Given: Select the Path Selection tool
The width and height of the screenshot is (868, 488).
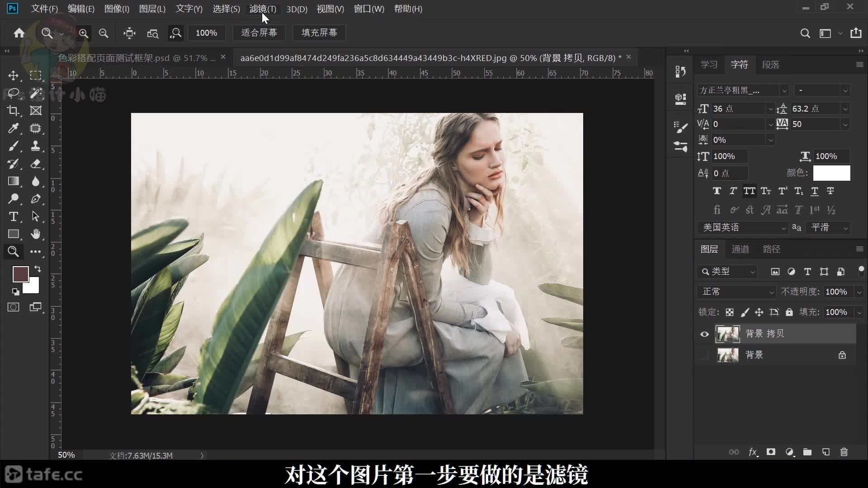Looking at the screenshot, I should [x=36, y=216].
